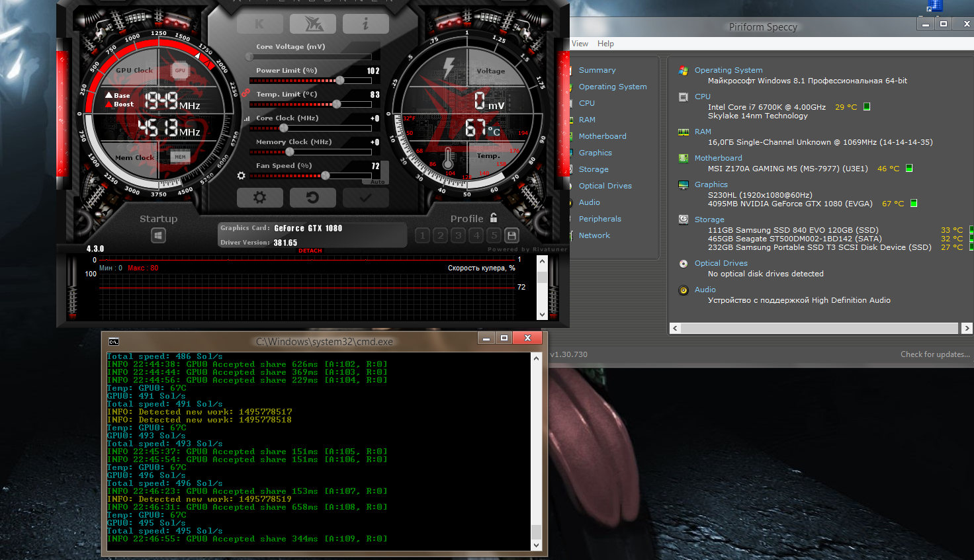Toggle the link between Power and Temp limits
974x560 pixels.
pyautogui.click(x=245, y=93)
